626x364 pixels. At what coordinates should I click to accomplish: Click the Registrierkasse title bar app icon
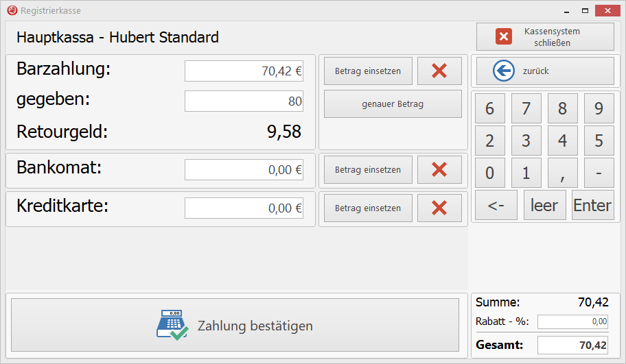tap(12, 11)
